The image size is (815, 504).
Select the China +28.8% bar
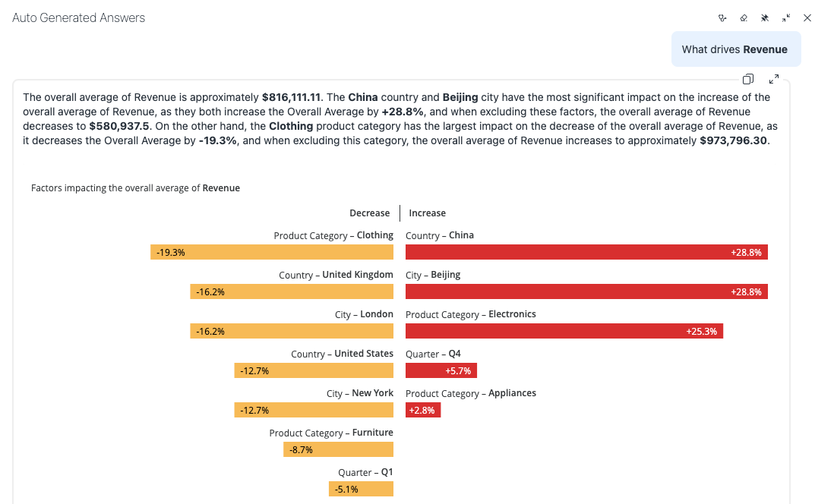click(x=586, y=252)
